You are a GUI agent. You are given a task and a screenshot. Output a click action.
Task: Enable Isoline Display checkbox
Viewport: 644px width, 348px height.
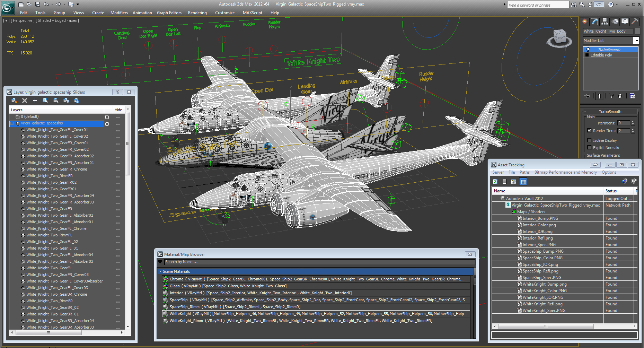coord(589,140)
